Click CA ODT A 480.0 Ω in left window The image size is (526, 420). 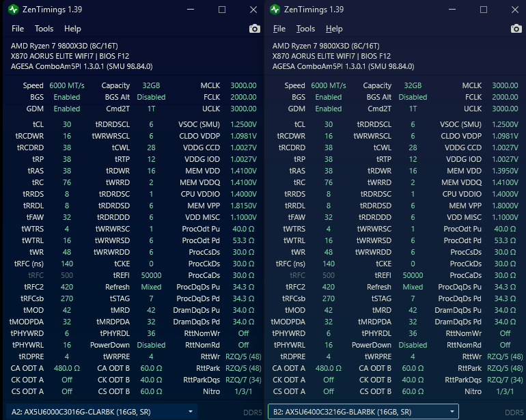coord(67,368)
